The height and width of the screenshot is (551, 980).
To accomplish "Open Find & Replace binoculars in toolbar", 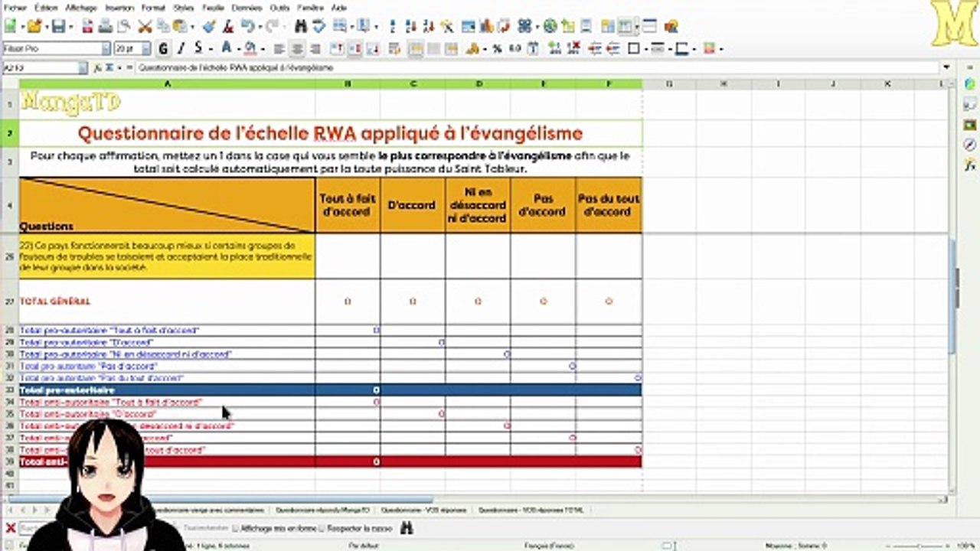I will pos(300,26).
